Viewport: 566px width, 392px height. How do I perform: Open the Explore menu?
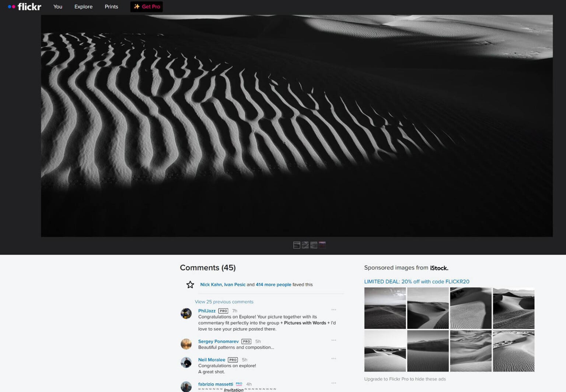pos(83,7)
